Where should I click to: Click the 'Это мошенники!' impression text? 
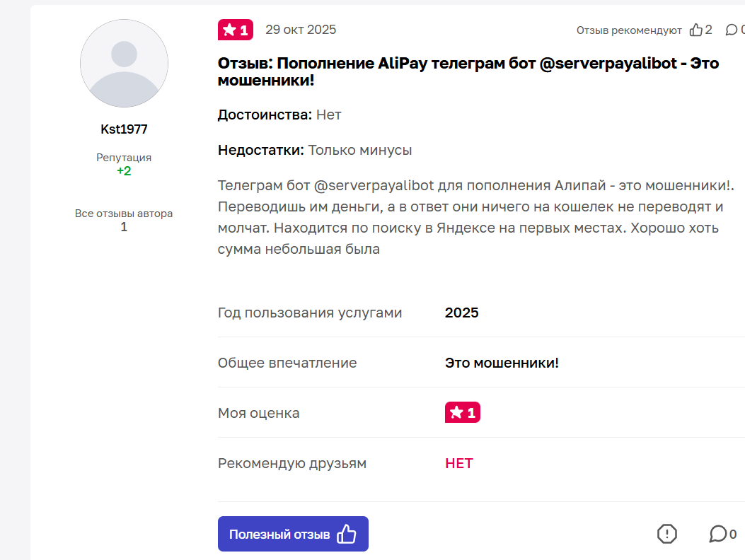point(502,362)
